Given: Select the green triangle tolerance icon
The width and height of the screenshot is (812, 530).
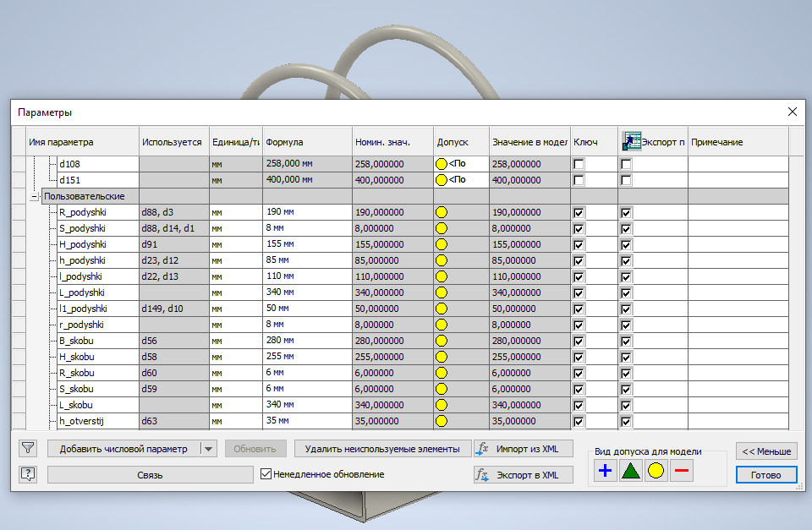Looking at the screenshot, I should [630, 472].
